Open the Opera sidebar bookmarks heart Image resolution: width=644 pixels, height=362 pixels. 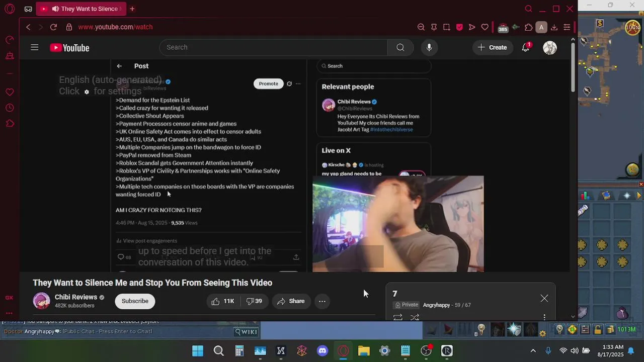click(10, 92)
